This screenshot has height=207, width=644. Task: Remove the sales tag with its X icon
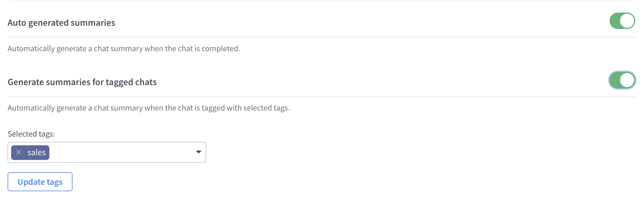click(19, 152)
